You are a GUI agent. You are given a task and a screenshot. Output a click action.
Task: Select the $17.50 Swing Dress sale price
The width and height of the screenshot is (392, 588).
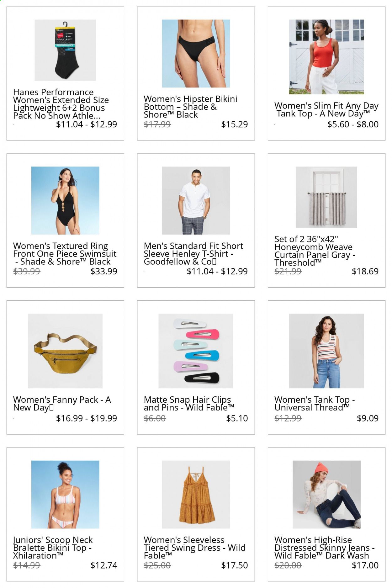234,565
